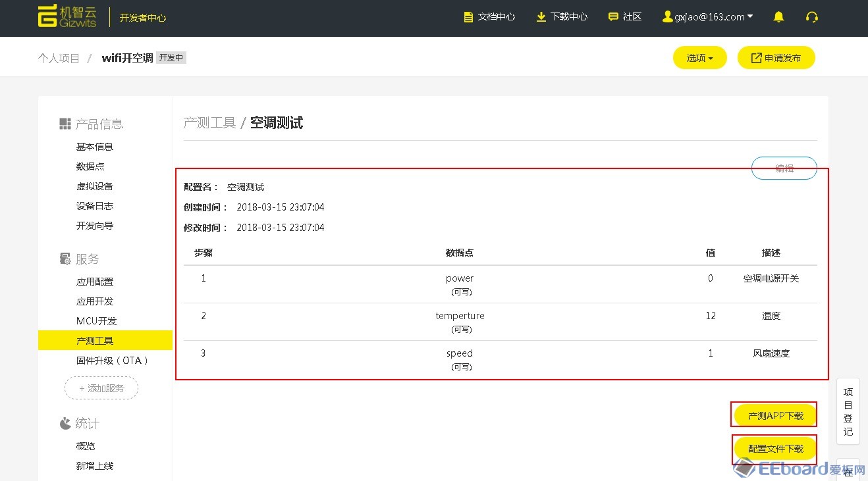This screenshot has height=481, width=868.
Task: Click the 值 column header
Action: 711,253
